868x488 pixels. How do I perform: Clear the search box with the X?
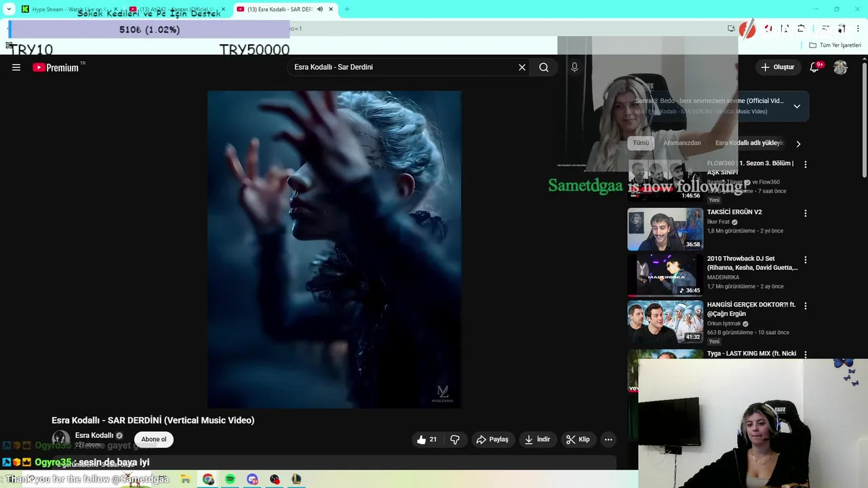[x=522, y=67]
